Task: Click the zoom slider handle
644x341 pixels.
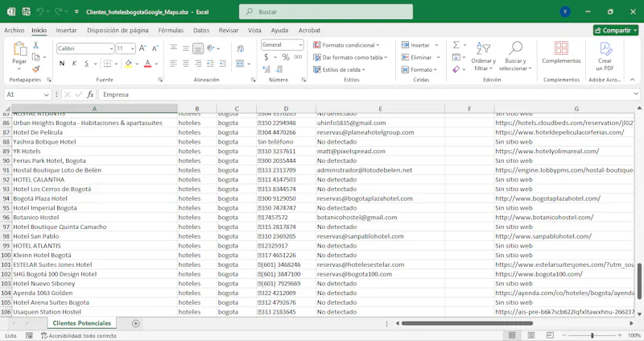Action: [592, 335]
